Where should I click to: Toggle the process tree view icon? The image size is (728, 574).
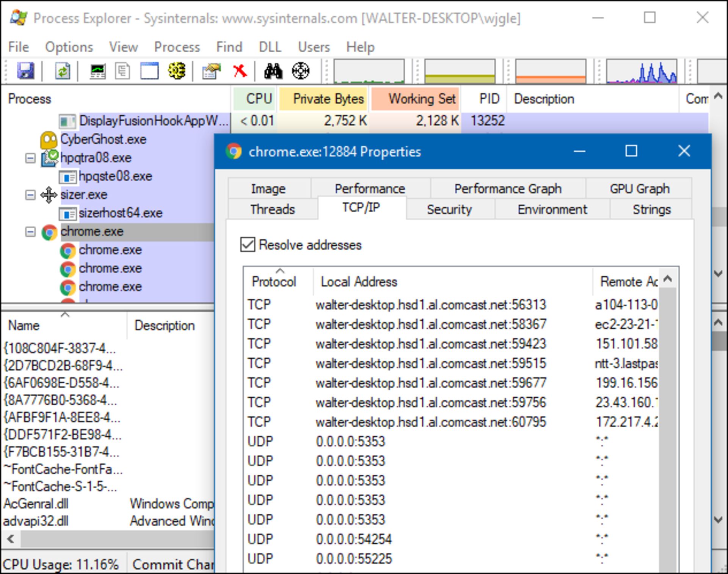(122, 71)
